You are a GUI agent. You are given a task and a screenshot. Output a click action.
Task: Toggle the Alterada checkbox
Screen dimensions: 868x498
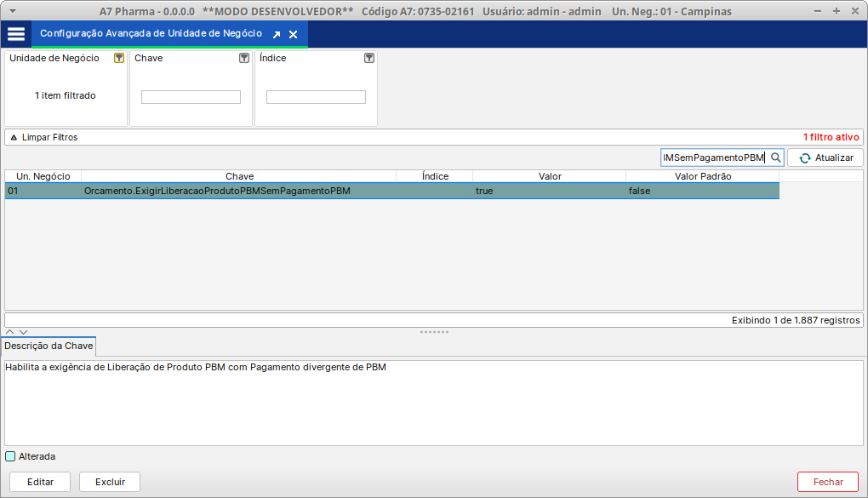click(x=10, y=456)
